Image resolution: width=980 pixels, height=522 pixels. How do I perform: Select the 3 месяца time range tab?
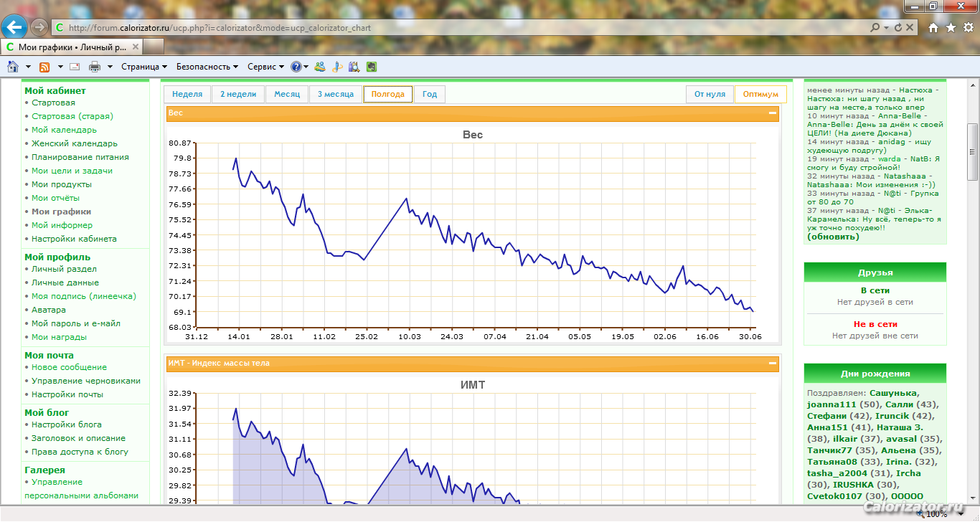(x=336, y=95)
